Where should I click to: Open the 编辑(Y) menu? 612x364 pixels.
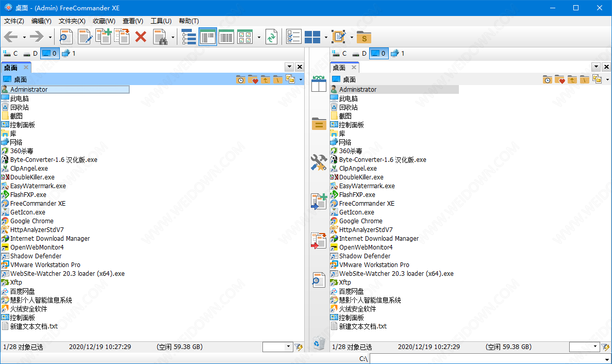click(41, 21)
